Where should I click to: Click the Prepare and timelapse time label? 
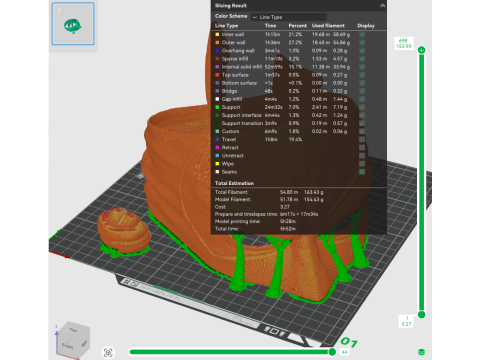click(x=246, y=214)
